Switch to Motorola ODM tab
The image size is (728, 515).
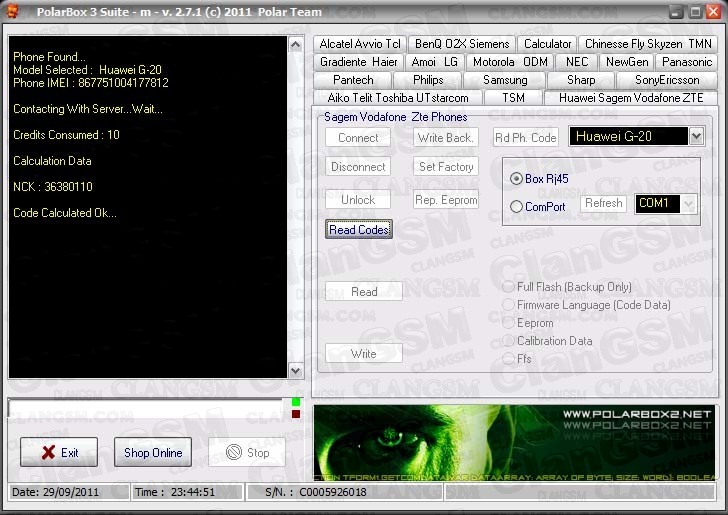coord(510,62)
